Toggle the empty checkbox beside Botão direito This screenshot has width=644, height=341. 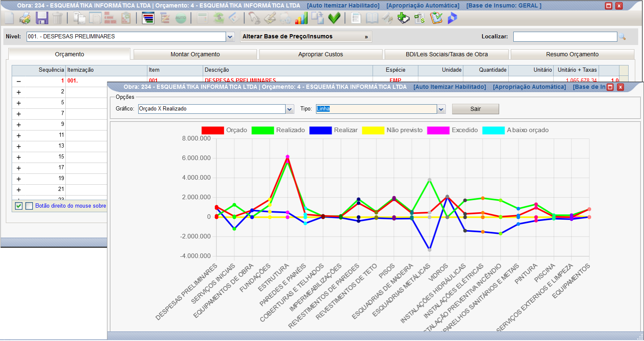coord(29,206)
